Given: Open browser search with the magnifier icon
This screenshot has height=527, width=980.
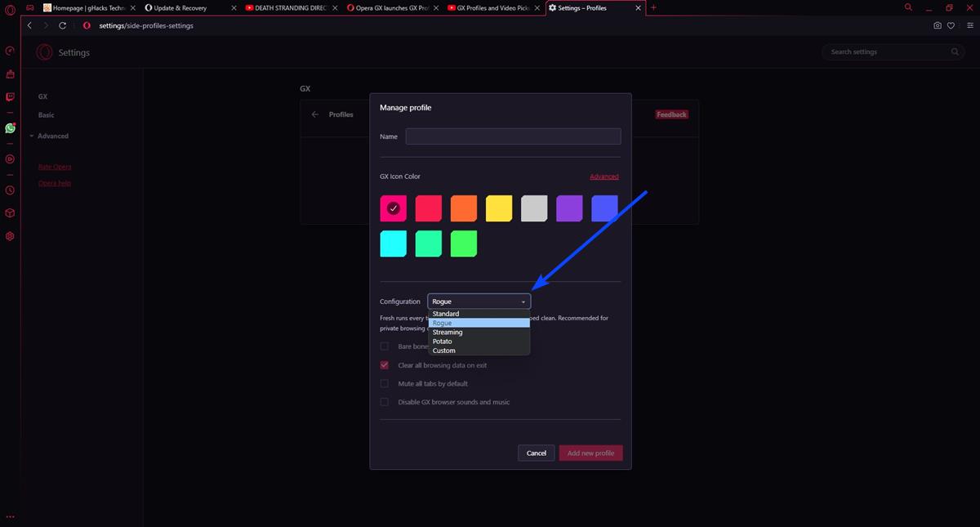Looking at the screenshot, I should (x=908, y=7).
